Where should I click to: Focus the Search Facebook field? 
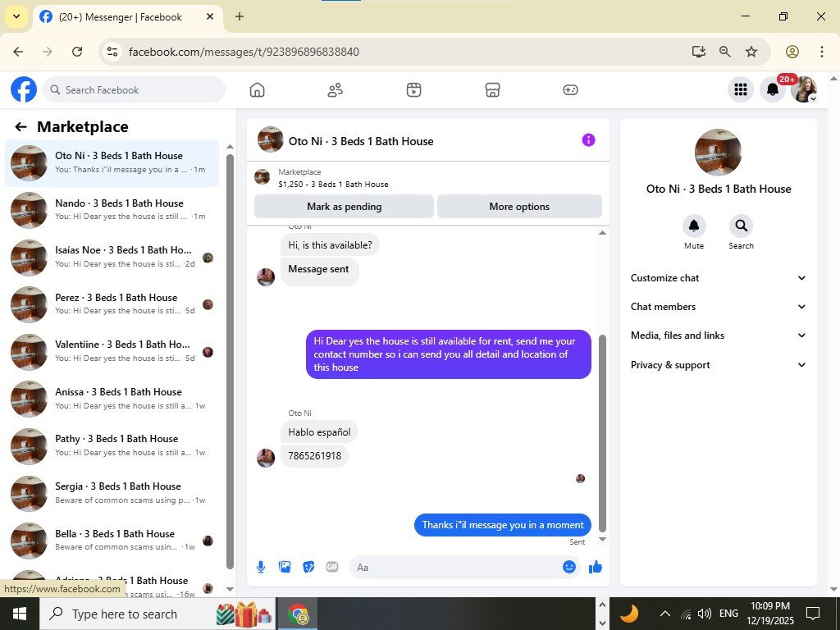point(134,89)
